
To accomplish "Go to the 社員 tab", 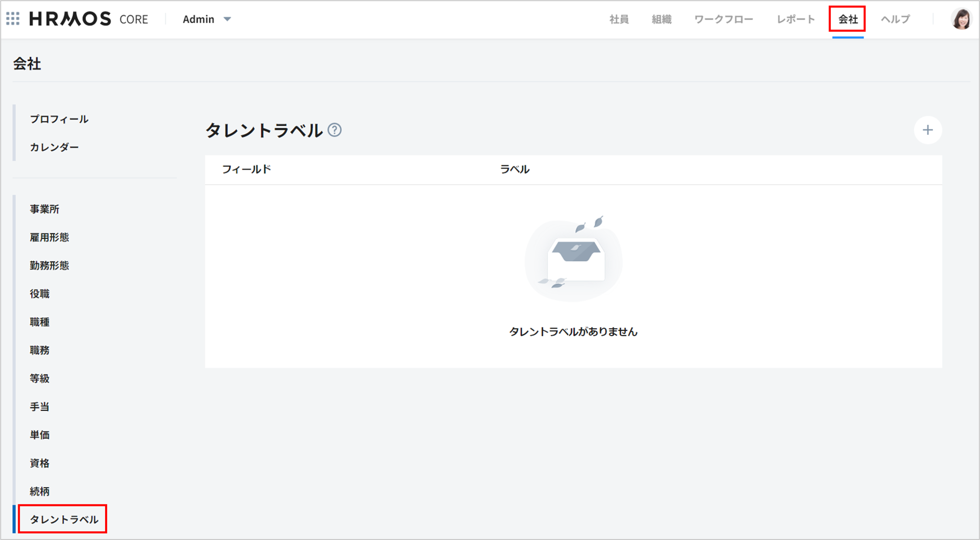I will [619, 20].
